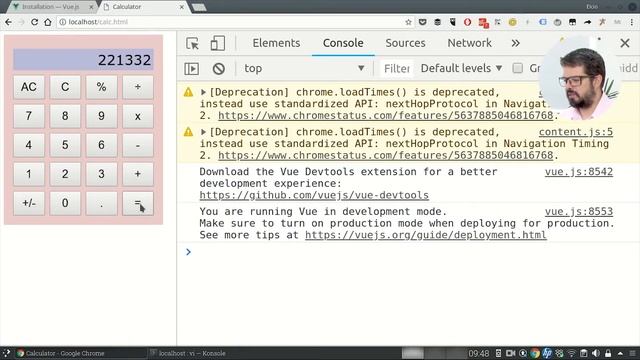Image resolution: width=640 pixels, height=360 pixels.
Task: Click the +/- sign calculator button
Action: [29, 203]
